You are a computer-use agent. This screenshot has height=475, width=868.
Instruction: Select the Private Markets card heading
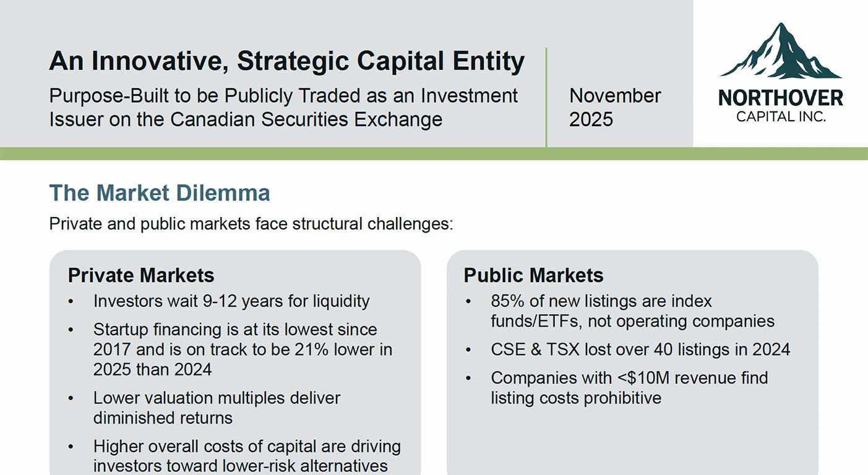[141, 275]
